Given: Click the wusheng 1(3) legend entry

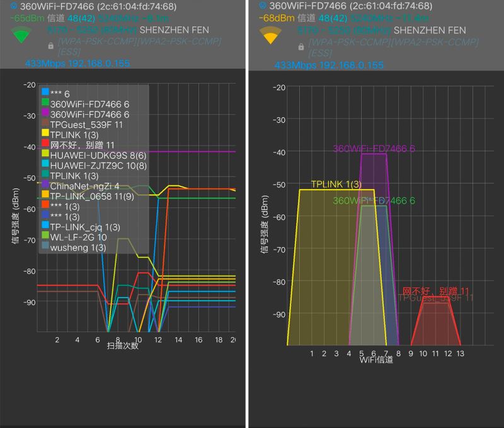Looking at the screenshot, I should 74,247.
